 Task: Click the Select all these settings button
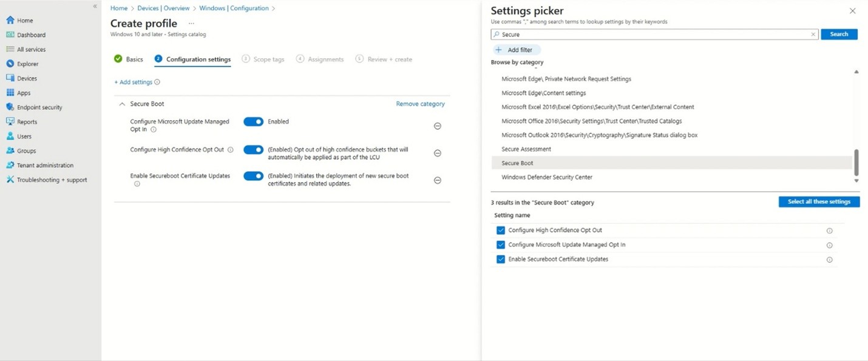tap(818, 202)
